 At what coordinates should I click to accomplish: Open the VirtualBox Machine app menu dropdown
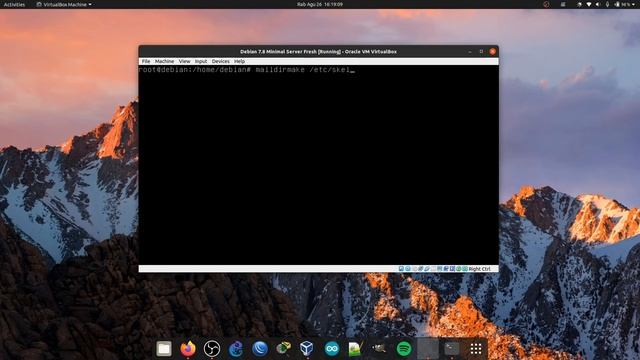click(x=64, y=4)
